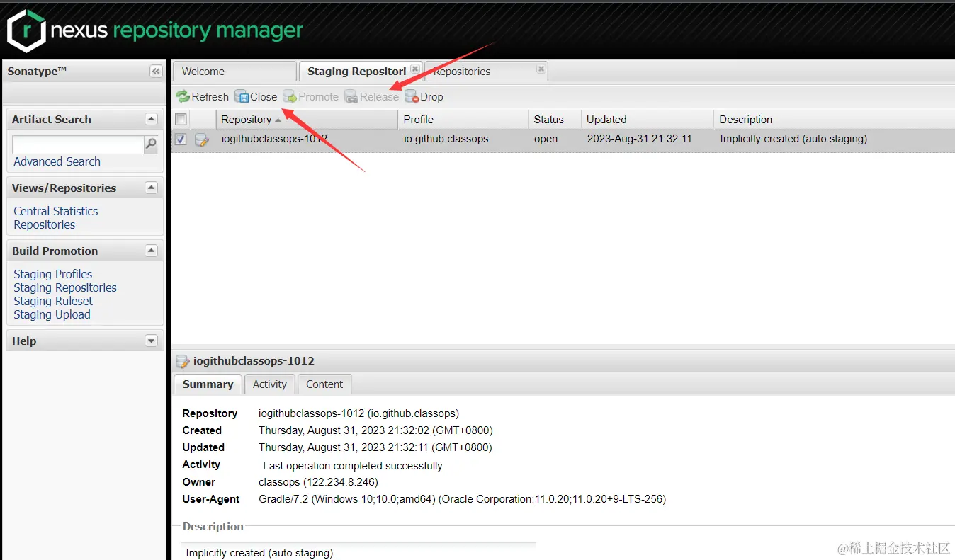Open the Central Statistics link

click(x=56, y=211)
